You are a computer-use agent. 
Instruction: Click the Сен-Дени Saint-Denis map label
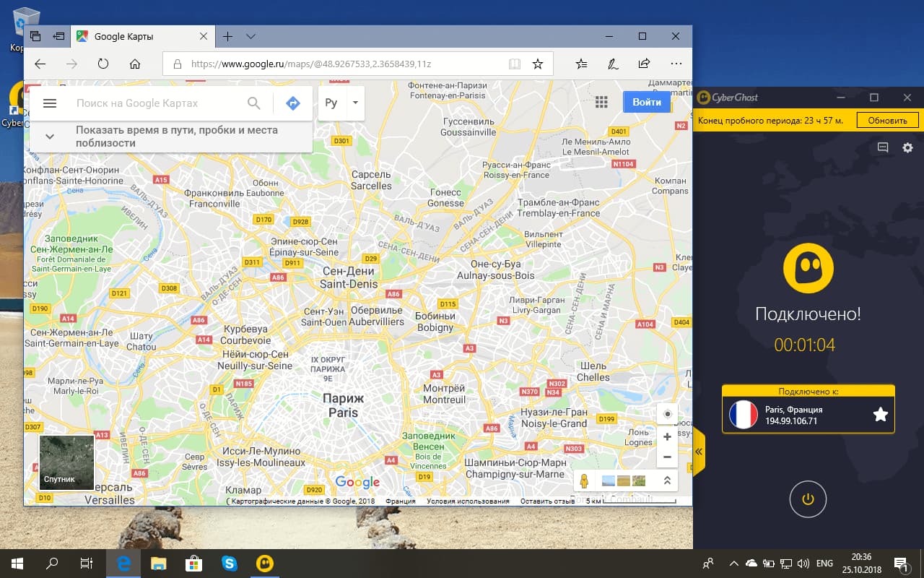(x=349, y=277)
